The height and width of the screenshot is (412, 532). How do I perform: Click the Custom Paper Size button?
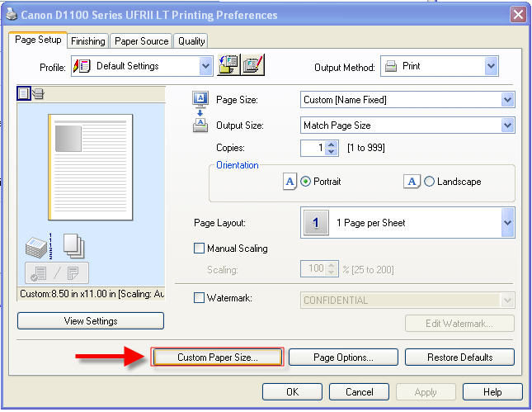click(x=218, y=358)
